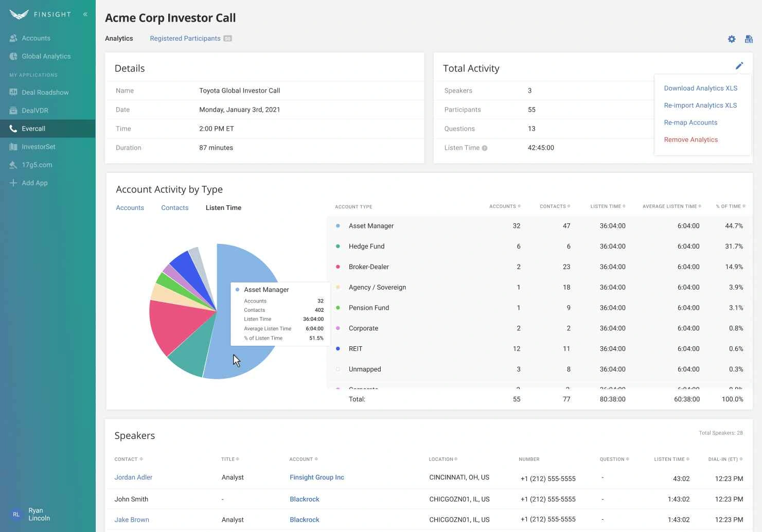The height and width of the screenshot is (532, 762).
Task: Open Jake Brown contact link
Action: 132,520
